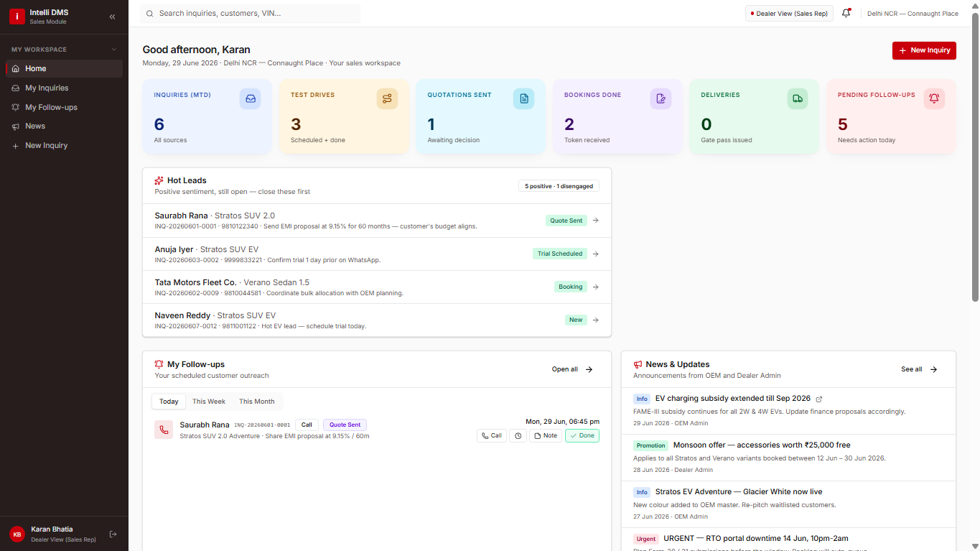Screen dimensions: 980x551
Task: Switch to the This Week tab
Action: tap(209, 402)
